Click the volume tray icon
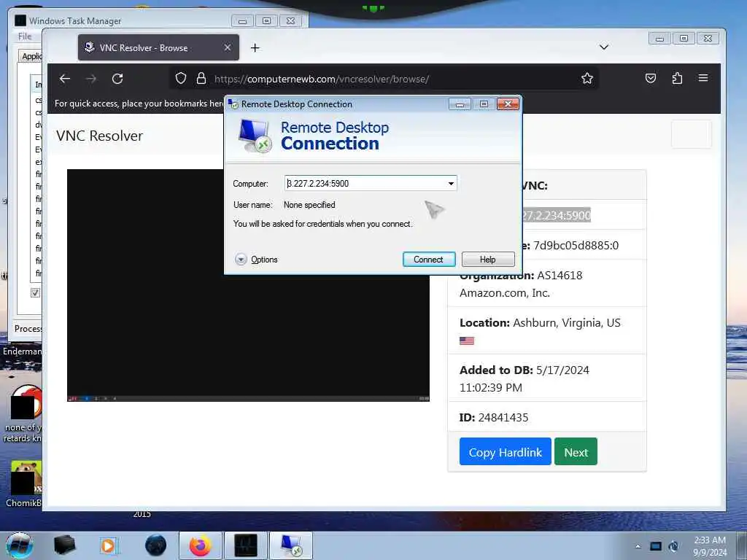 pyautogui.click(x=673, y=546)
